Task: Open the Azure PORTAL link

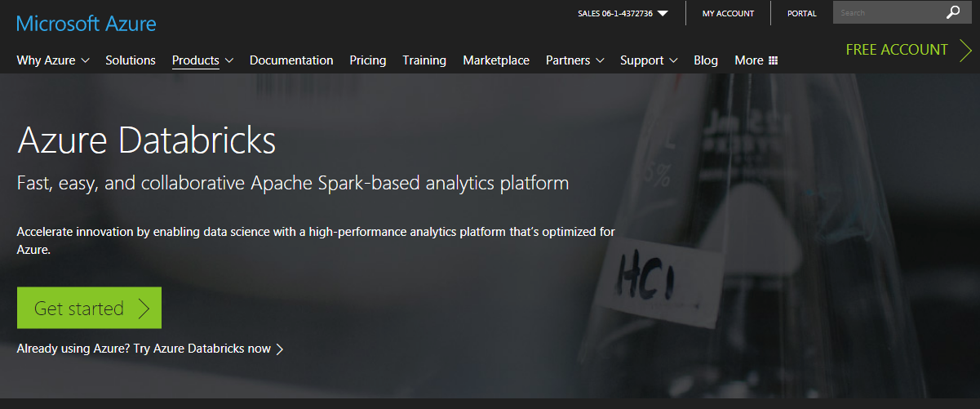Action: [x=801, y=13]
